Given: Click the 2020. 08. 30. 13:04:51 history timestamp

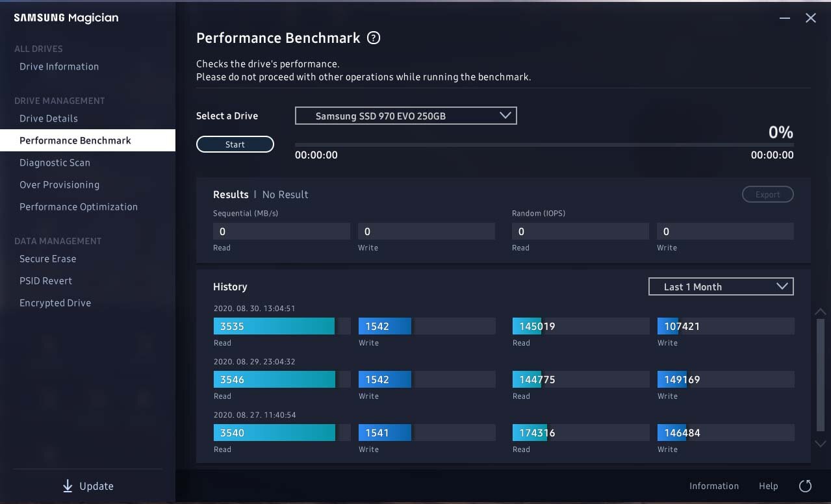Looking at the screenshot, I should pyautogui.click(x=254, y=309).
